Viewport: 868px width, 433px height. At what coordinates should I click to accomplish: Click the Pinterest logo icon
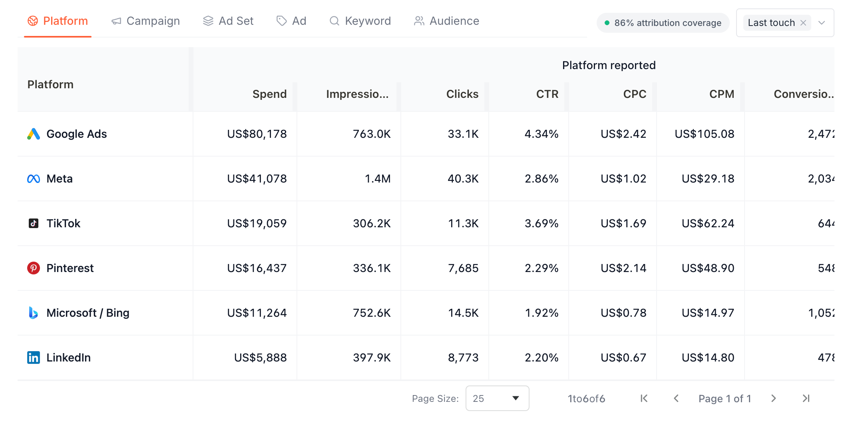pyautogui.click(x=34, y=268)
